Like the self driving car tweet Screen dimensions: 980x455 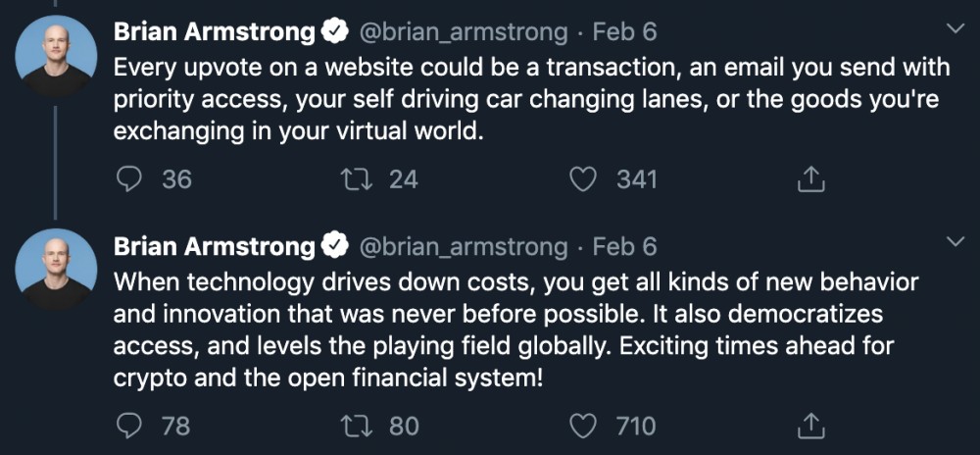pos(584,179)
